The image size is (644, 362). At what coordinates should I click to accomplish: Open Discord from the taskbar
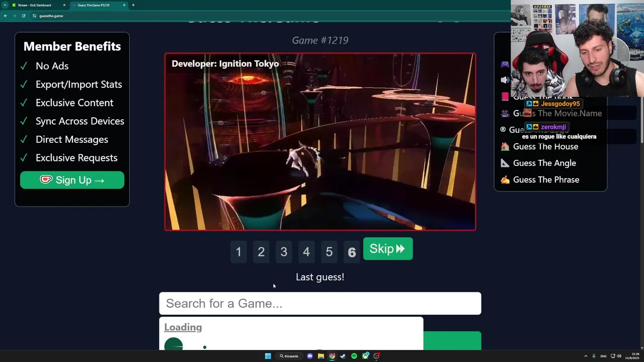pyautogui.click(x=309, y=356)
